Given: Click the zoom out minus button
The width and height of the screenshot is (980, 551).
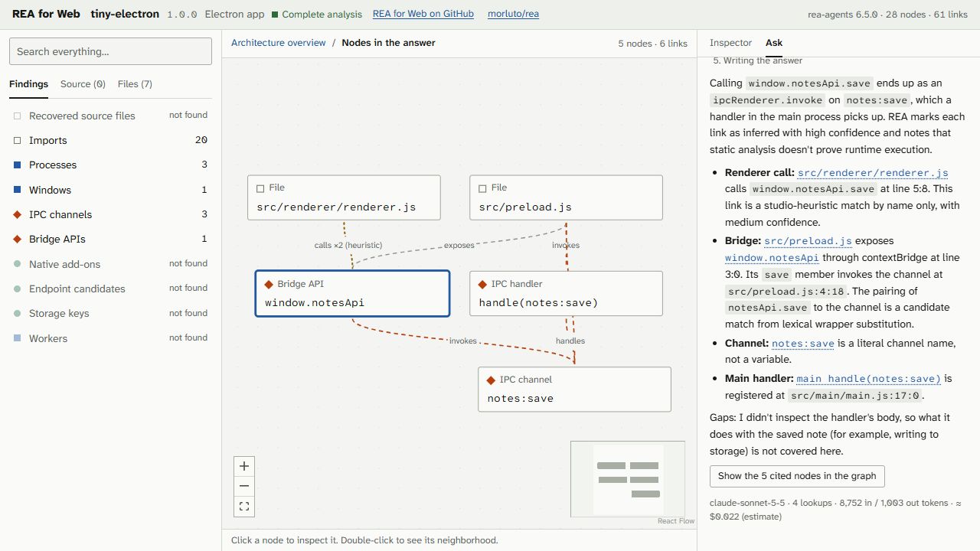Looking at the screenshot, I should 244,486.
